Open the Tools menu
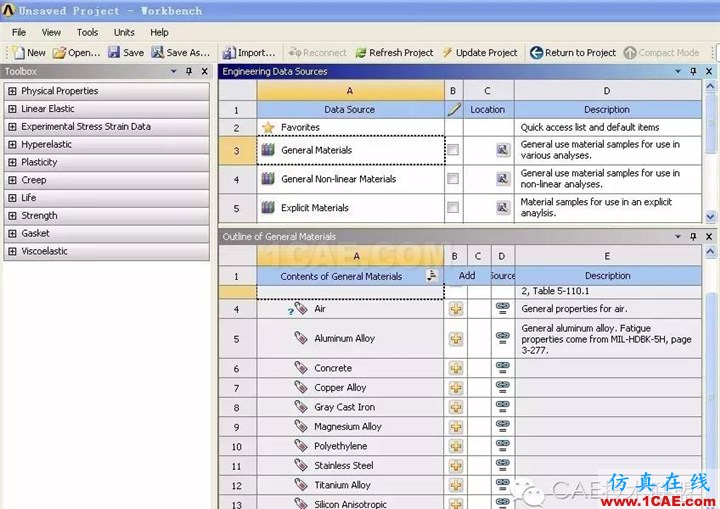The width and height of the screenshot is (720, 509). 87,32
